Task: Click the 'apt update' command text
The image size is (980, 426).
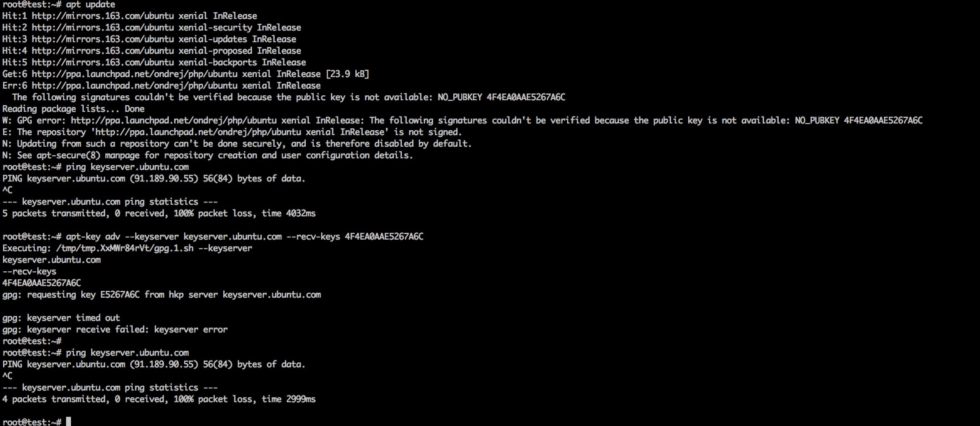Action: pyautogui.click(x=91, y=5)
